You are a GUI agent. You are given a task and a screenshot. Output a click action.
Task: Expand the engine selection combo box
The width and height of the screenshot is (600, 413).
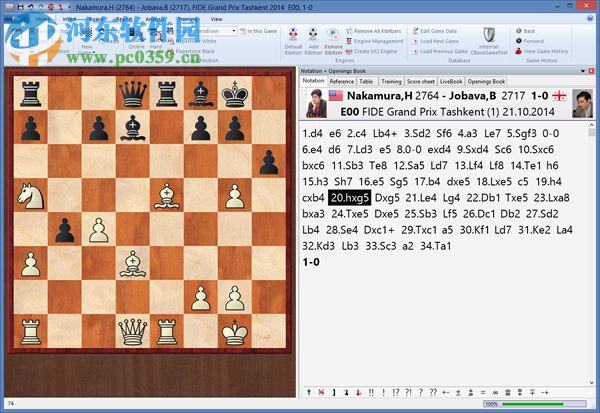tap(234, 31)
